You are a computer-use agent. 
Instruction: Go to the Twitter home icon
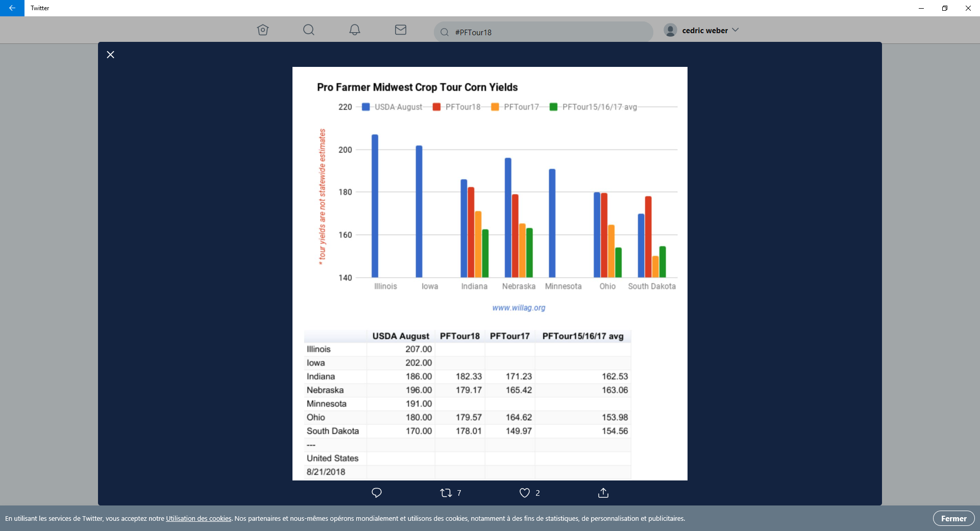pos(262,30)
